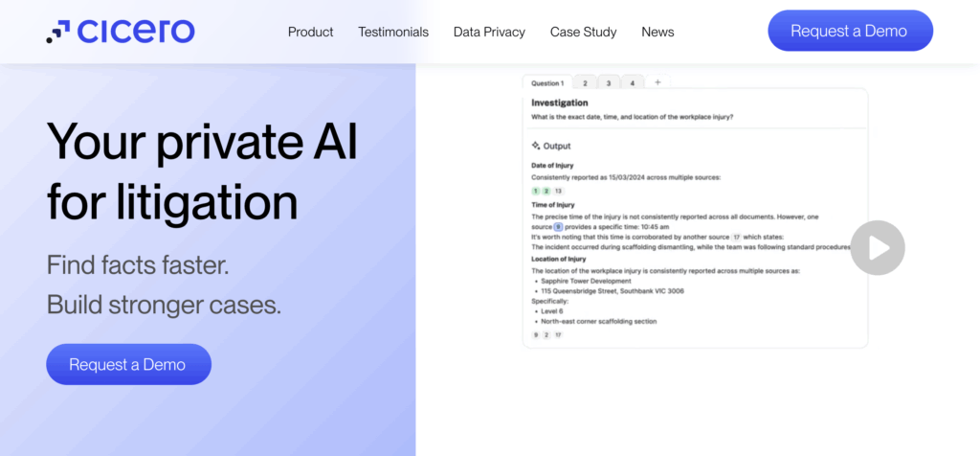Click green source badge 1 under Date of Injury
The height and width of the screenshot is (456, 980).
536,192
